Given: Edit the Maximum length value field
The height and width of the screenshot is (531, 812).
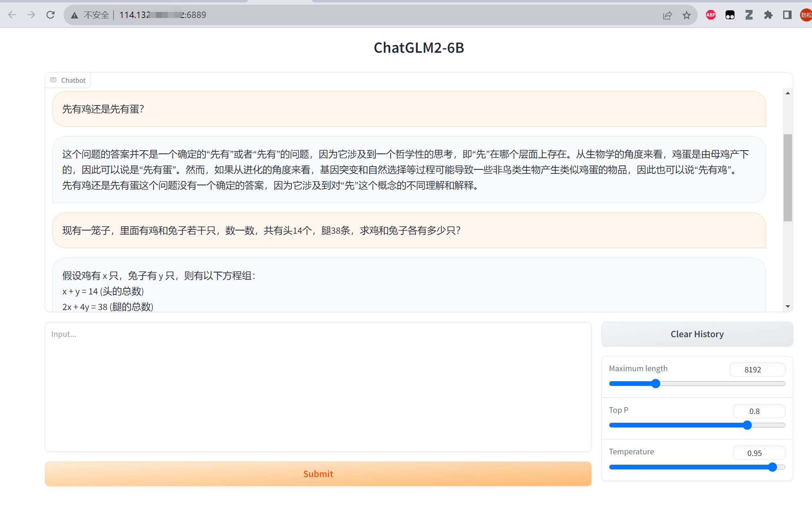Looking at the screenshot, I should tap(757, 370).
